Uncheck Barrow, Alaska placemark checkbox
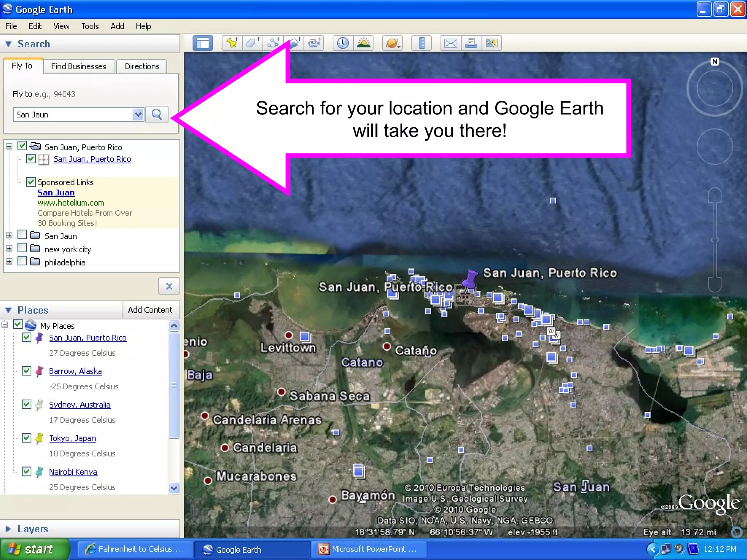Screen dimensions: 747x560 [x=27, y=371]
